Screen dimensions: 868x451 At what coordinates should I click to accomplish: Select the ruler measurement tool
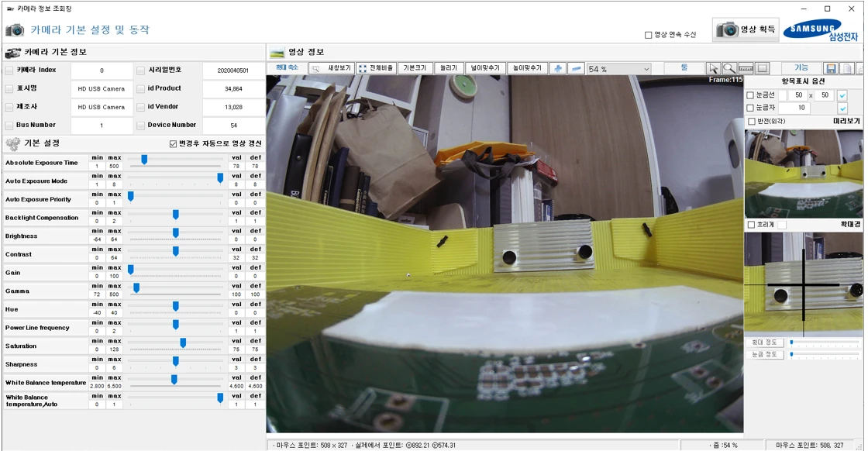click(x=746, y=69)
